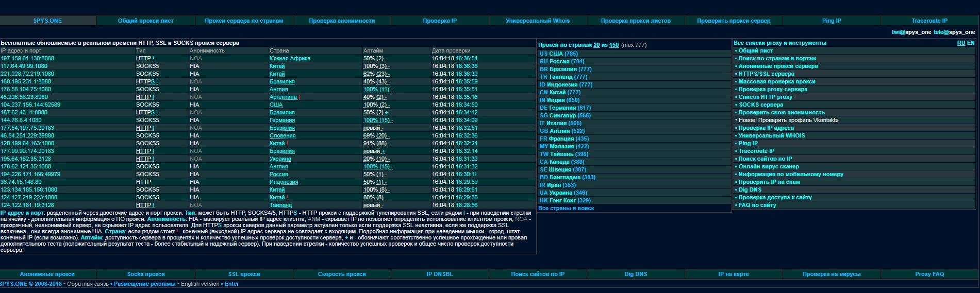This screenshot has width=980, height=293.
Task: Switch language to RU
Action: (961, 43)
